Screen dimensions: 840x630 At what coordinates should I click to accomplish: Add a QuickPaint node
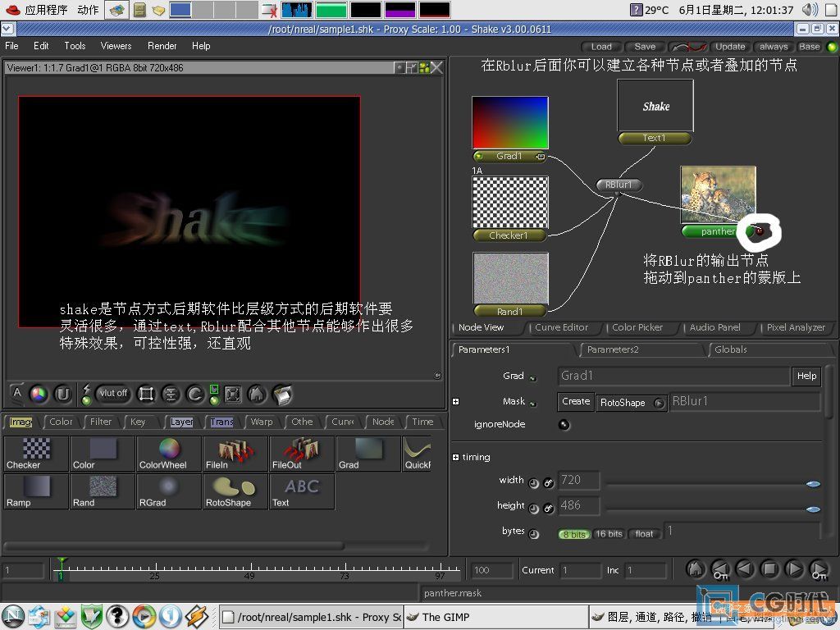417,453
